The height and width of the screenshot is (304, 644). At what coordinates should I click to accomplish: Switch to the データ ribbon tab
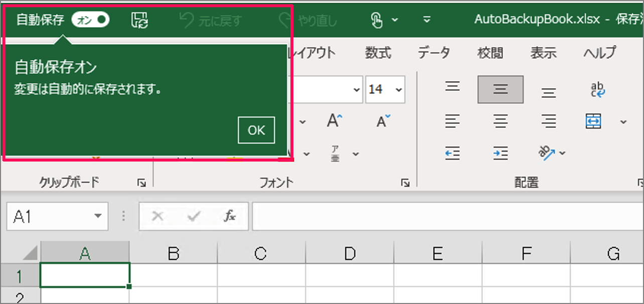click(434, 52)
